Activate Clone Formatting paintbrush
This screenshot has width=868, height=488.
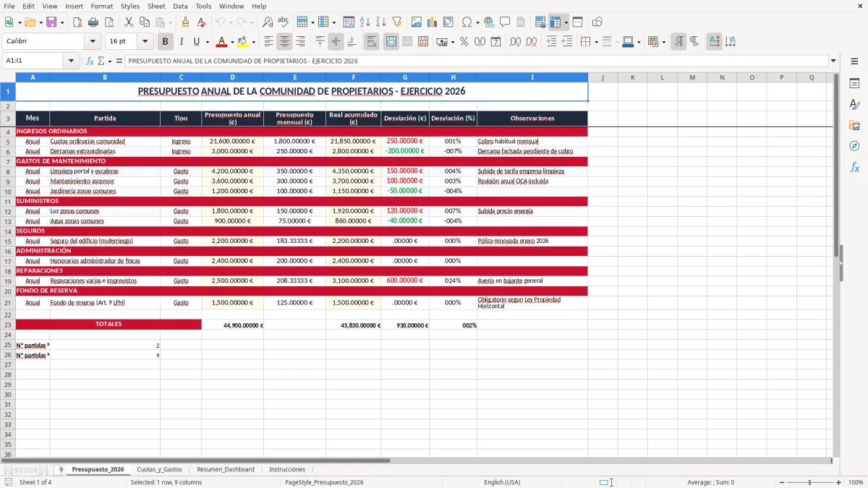click(185, 22)
